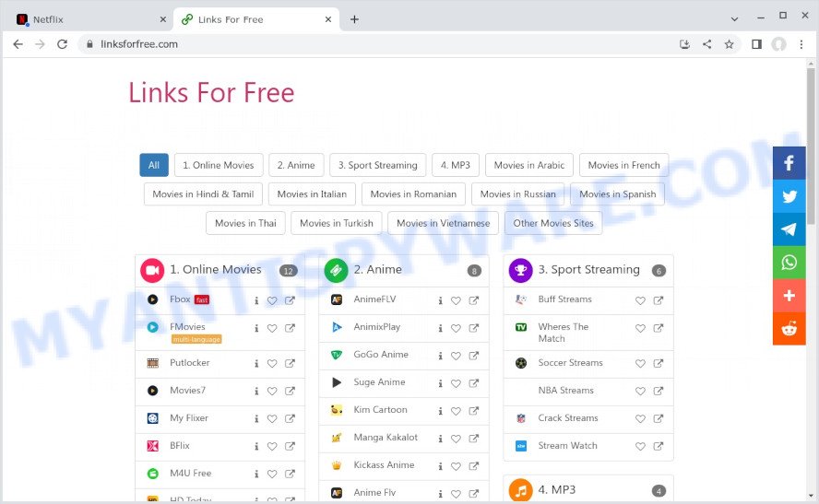Image resolution: width=819 pixels, height=504 pixels.
Task: Select the All filter tab
Action: click(153, 165)
